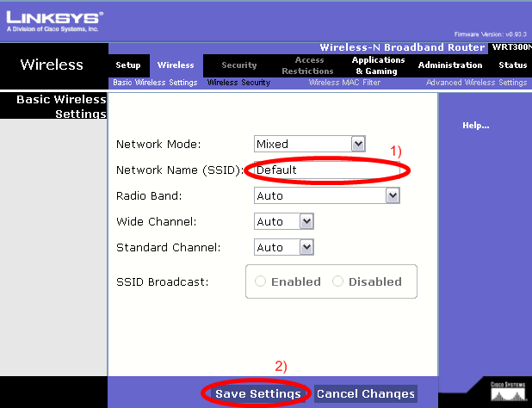Open the Wireless Security sub-tab
The width and height of the screenshot is (532, 408).
pyautogui.click(x=238, y=83)
